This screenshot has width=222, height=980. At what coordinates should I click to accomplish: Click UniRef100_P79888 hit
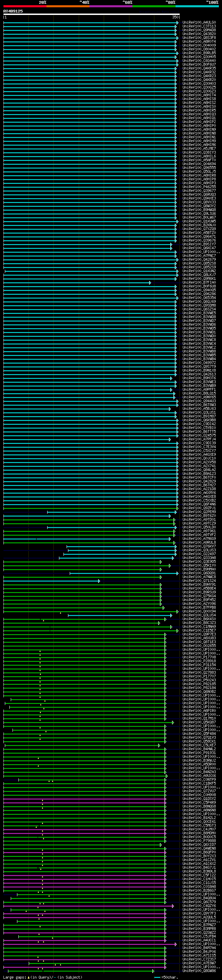pos(199,841)
